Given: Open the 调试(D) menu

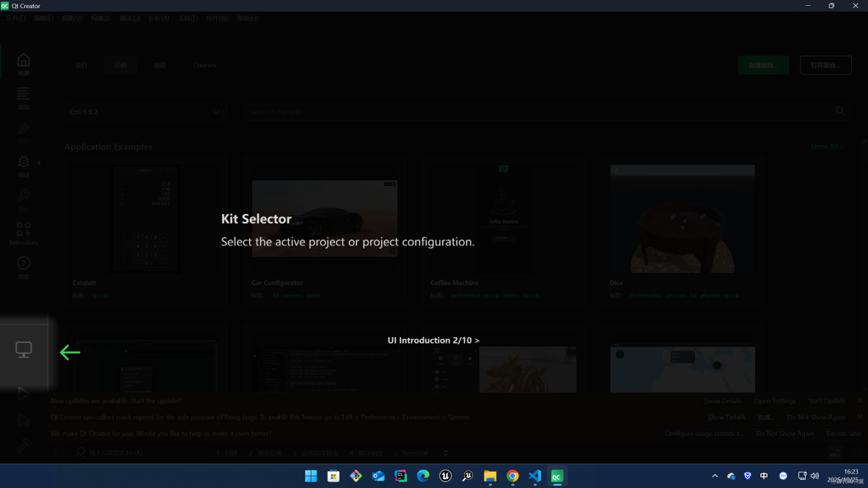Looking at the screenshot, I should click(130, 18).
